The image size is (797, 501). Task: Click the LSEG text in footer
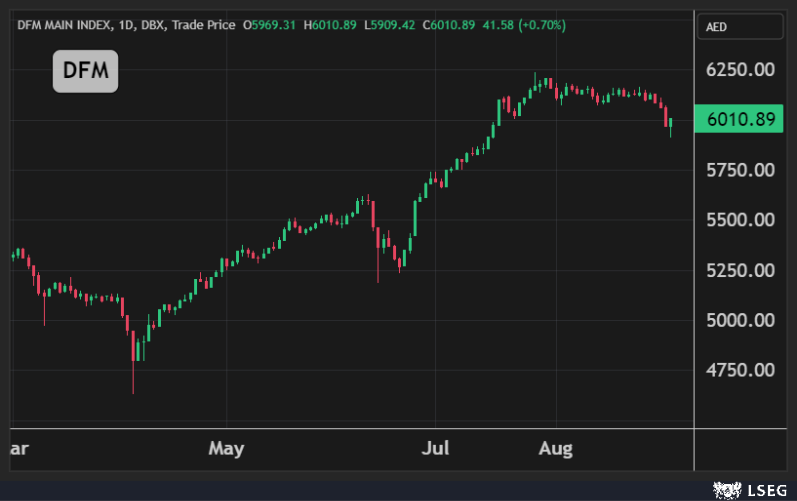[764, 489]
